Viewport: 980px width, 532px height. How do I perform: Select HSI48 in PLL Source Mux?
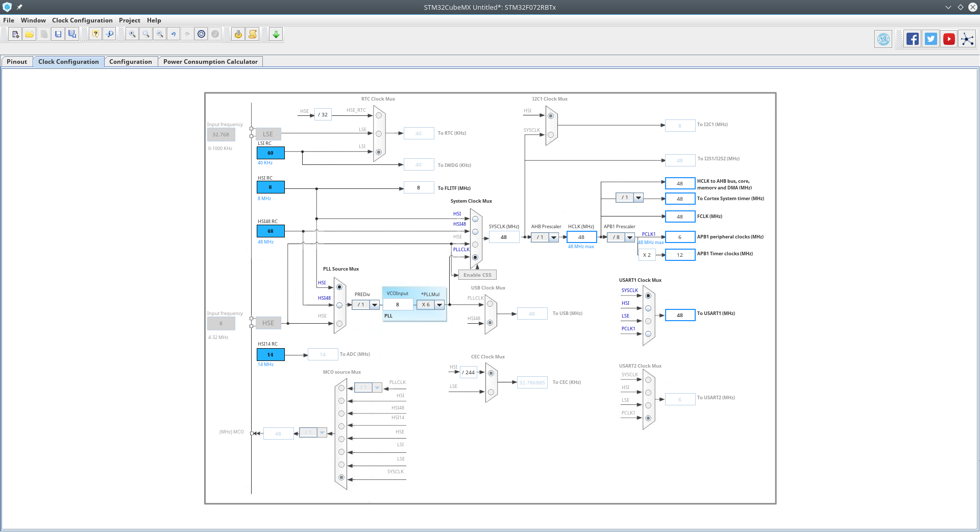pyautogui.click(x=339, y=305)
